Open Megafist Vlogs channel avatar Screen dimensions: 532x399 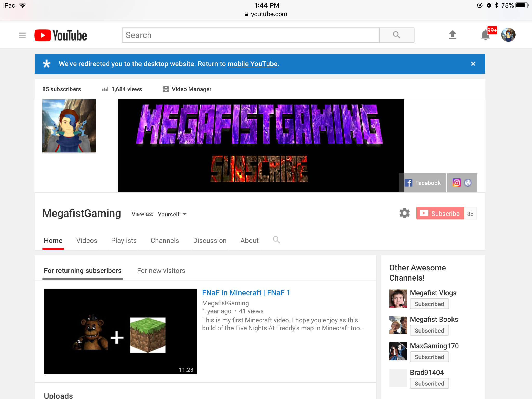(x=398, y=298)
